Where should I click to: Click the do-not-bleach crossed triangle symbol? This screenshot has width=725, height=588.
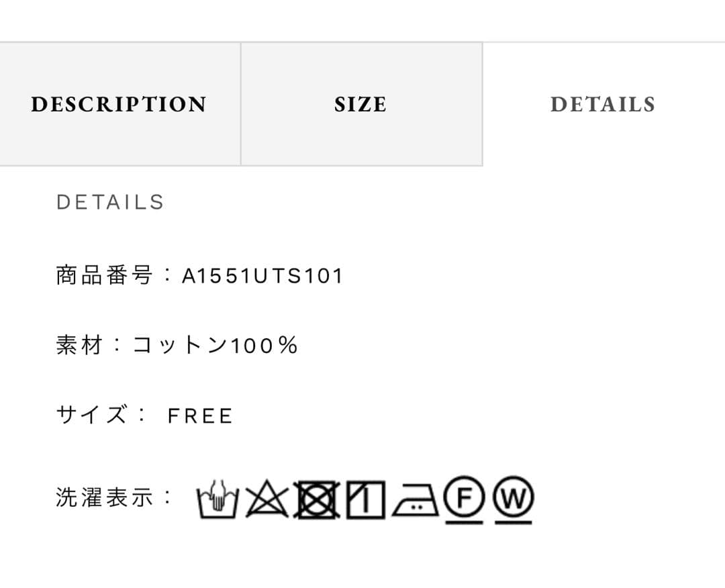click(267, 500)
